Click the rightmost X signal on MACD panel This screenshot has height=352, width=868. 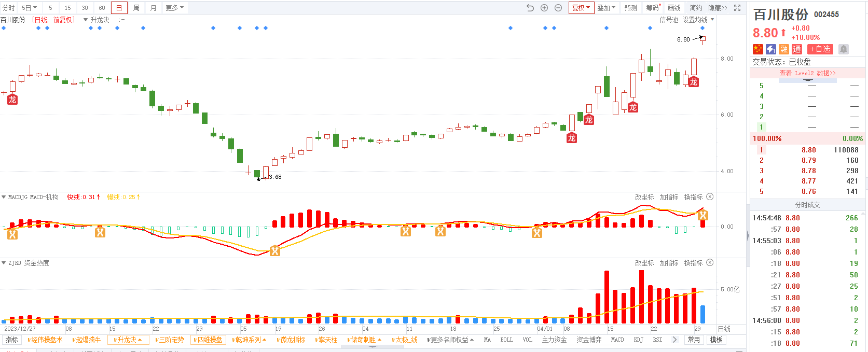702,215
